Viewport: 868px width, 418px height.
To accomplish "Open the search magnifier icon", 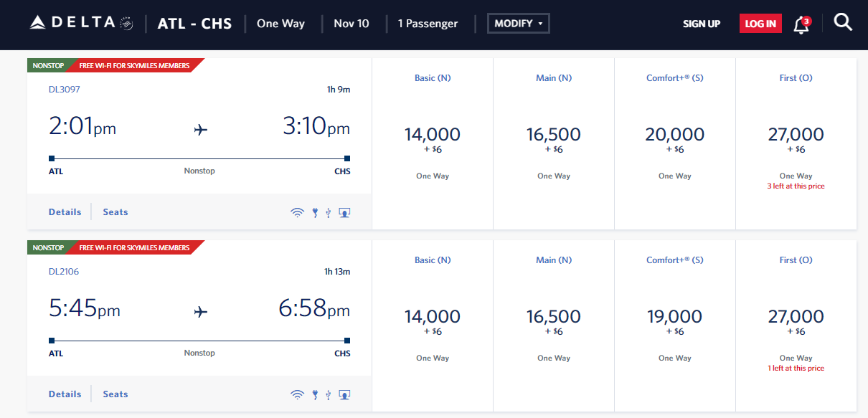I will pyautogui.click(x=844, y=22).
